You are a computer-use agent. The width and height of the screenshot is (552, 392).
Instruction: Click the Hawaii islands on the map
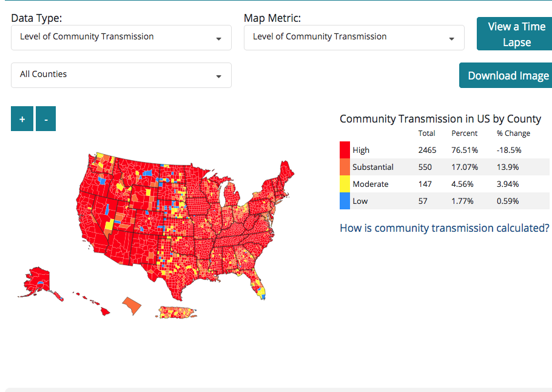pyautogui.click(x=104, y=311)
